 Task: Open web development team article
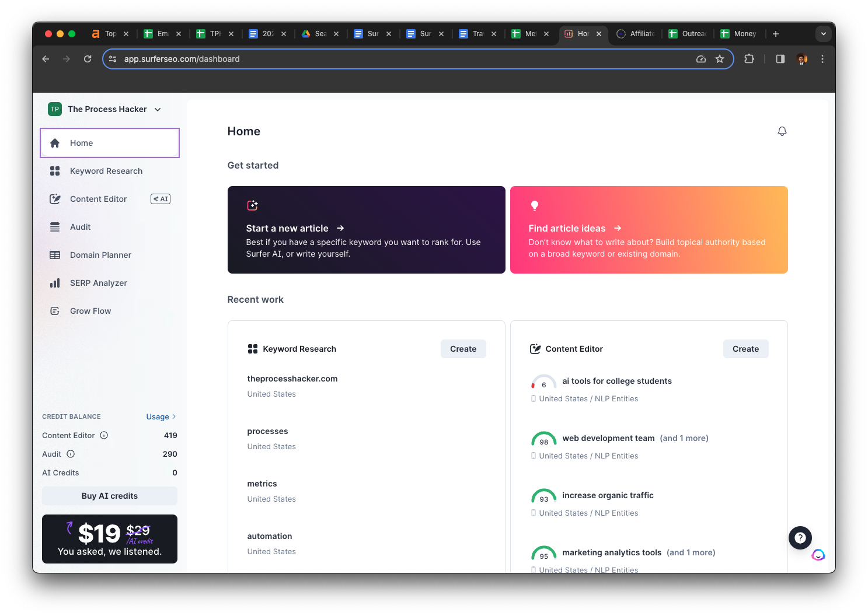(608, 438)
